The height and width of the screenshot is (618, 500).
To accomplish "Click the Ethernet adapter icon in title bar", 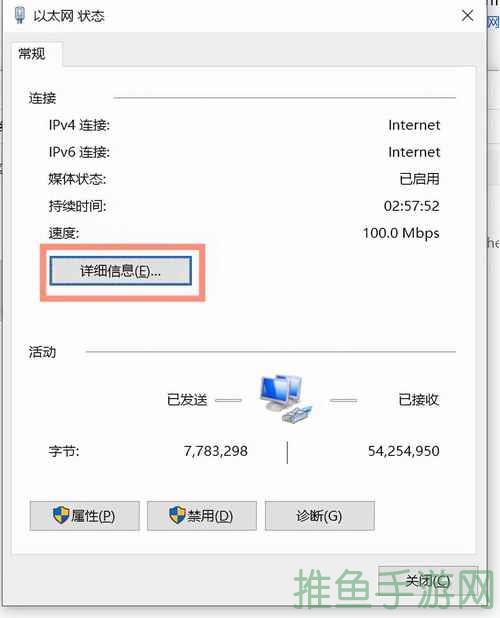I will pyautogui.click(x=19, y=15).
